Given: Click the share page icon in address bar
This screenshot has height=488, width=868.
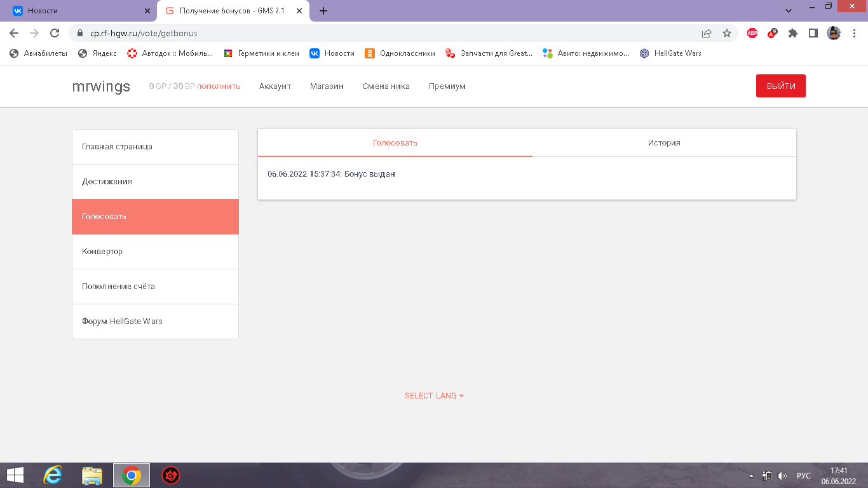Looking at the screenshot, I should pyautogui.click(x=707, y=33).
